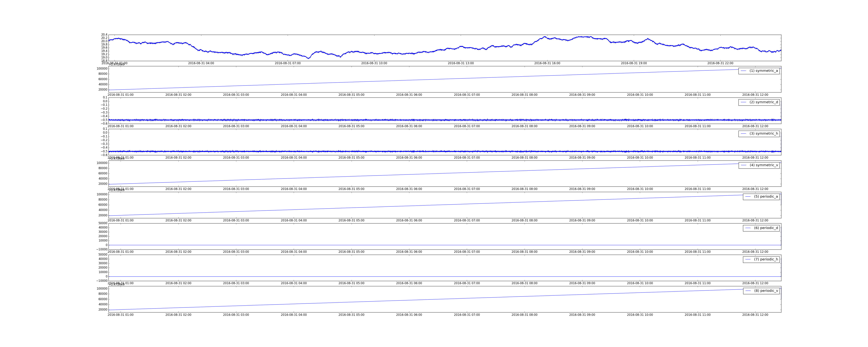868x347 pixels.
Task: Click "08:00" tick under the periodic_a plot
Action: tap(525, 220)
